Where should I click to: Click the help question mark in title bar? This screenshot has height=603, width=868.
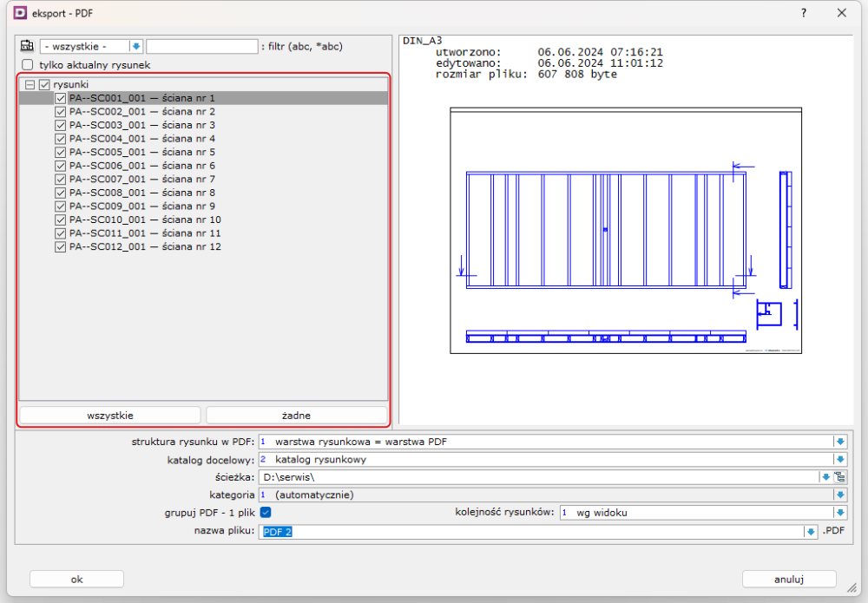pyautogui.click(x=803, y=13)
